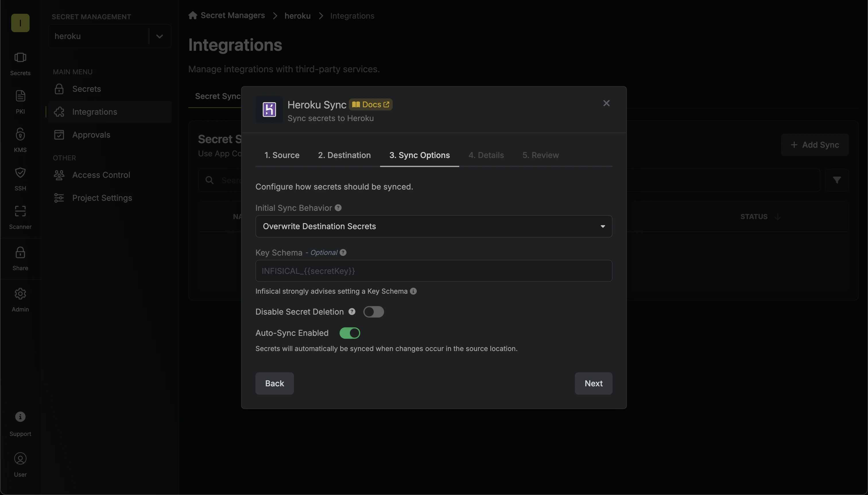The height and width of the screenshot is (495, 868).
Task: Switch to the Secret Syncs tab
Action: (x=218, y=96)
